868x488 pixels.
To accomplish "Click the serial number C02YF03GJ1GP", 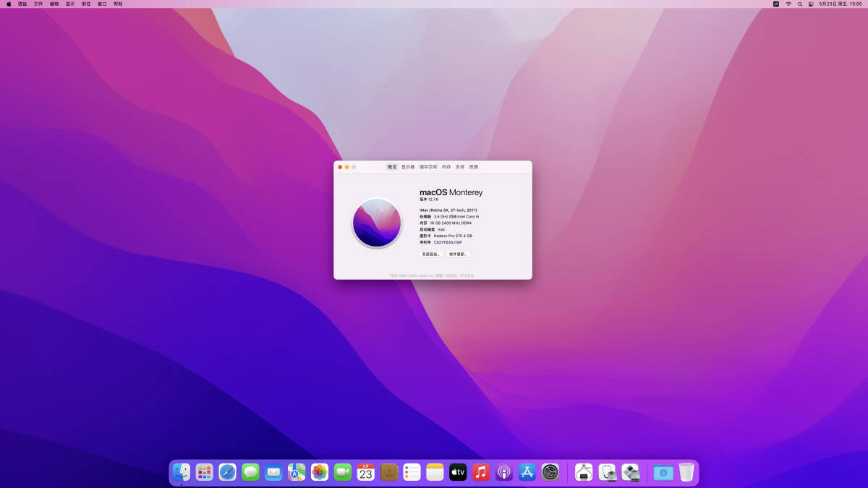I will pos(448,242).
